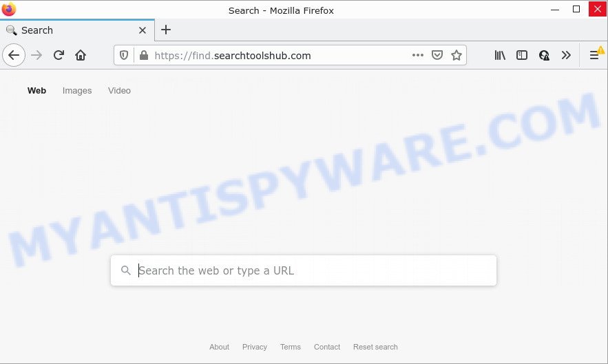
Task: Open tracking protection shield info
Action: (x=124, y=56)
